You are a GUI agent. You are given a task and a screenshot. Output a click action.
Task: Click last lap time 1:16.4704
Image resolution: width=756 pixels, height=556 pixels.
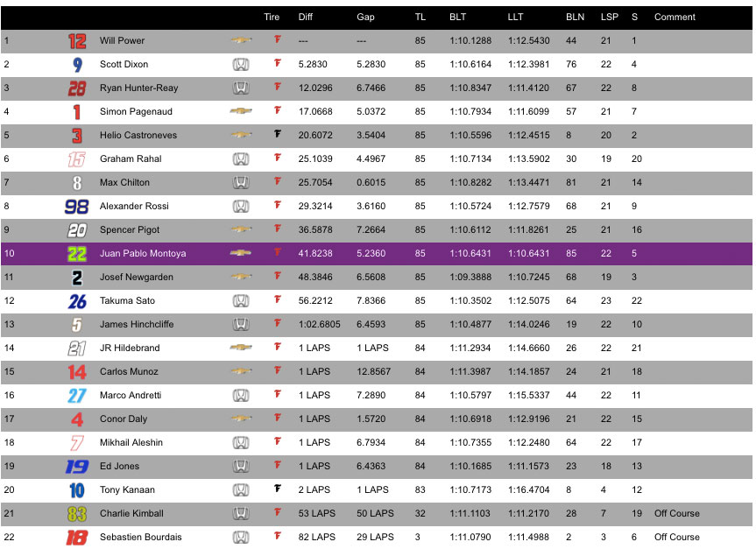(529, 490)
